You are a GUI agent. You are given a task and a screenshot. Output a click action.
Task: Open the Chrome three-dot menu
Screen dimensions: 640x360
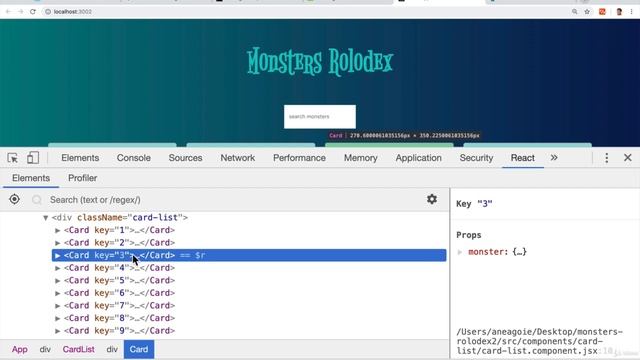click(631, 12)
